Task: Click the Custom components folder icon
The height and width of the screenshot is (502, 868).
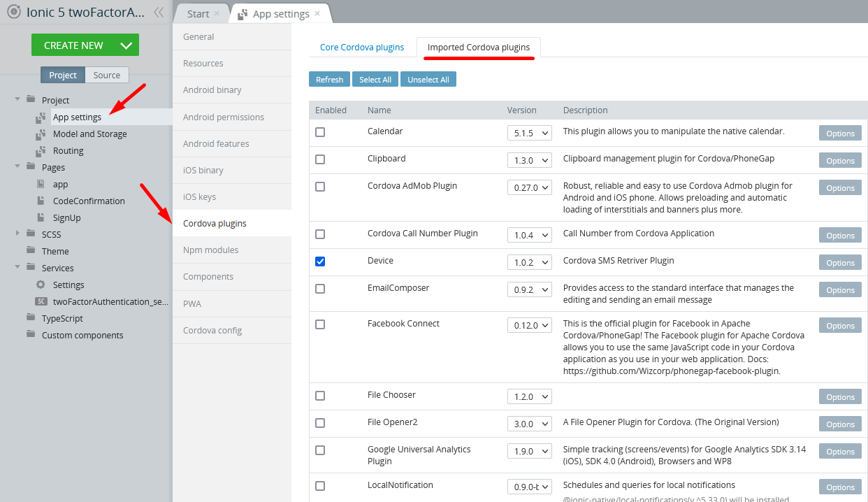Action: (30, 334)
